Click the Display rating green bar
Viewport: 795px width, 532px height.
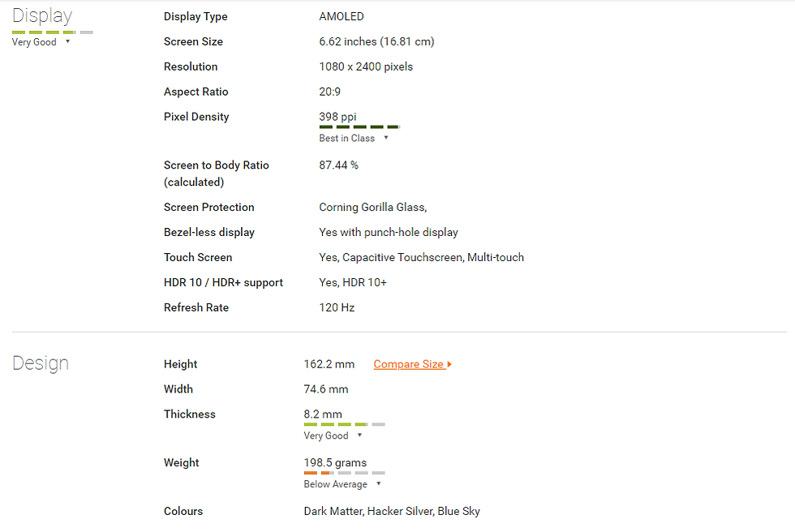click(53, 32)
